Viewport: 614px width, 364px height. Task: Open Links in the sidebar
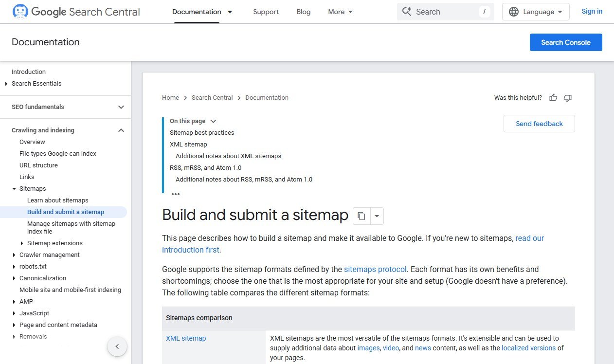[x=27, y=177]
